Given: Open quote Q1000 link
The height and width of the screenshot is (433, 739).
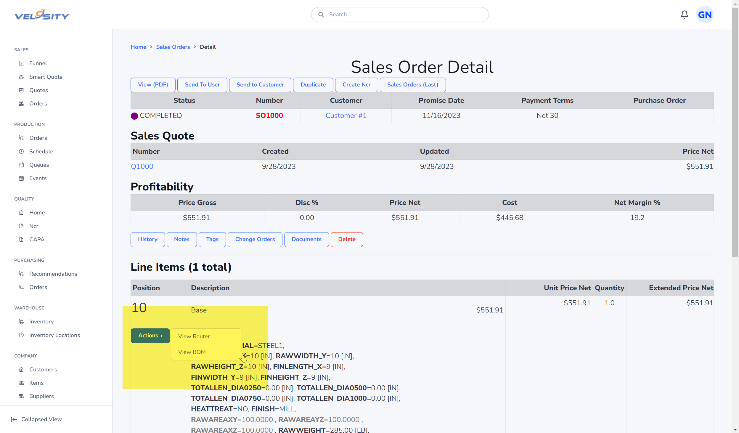Looking at the screenshot, I should (x=142, y=166).
